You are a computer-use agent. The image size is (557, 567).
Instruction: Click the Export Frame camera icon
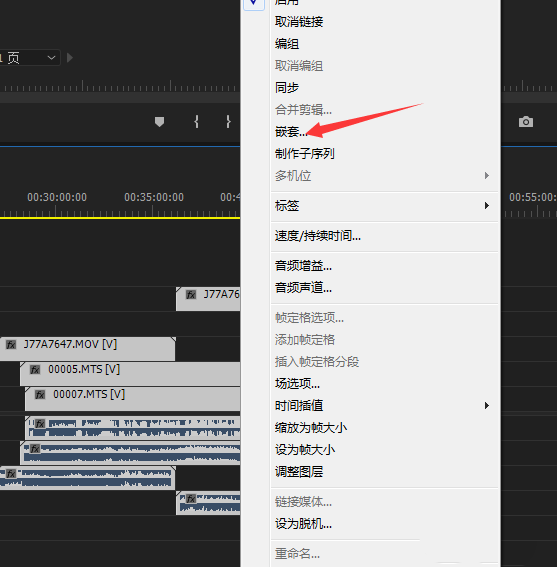[526, 122]
